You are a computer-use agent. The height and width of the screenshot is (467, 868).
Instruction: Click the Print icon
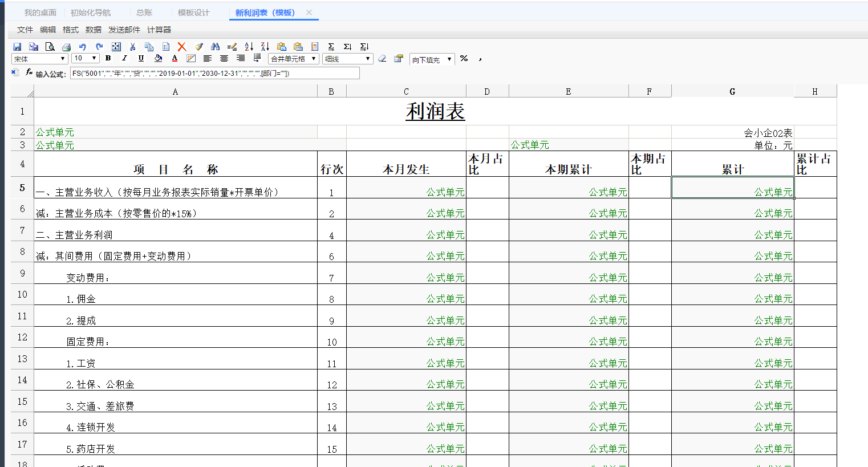[67, 47]
